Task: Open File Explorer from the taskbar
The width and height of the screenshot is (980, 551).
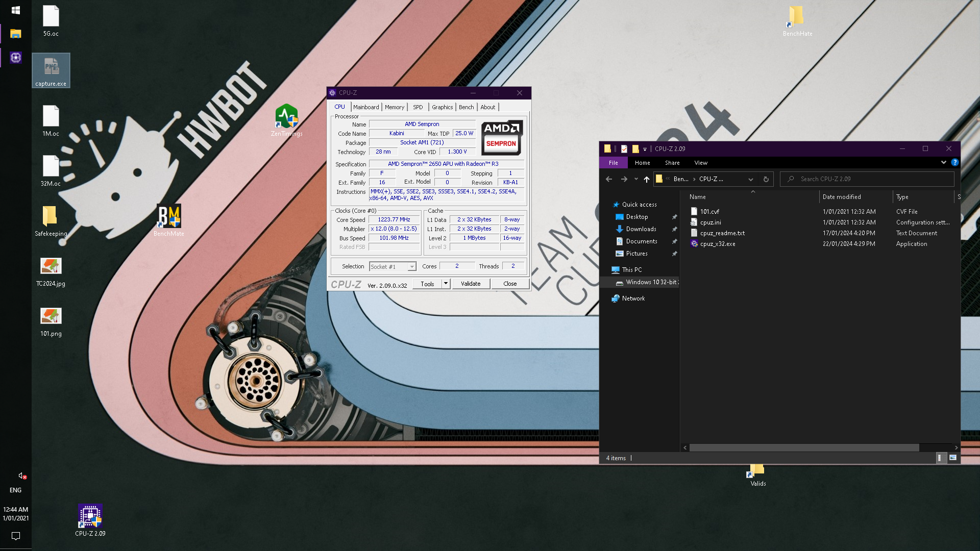Action: tap(16, 34)
